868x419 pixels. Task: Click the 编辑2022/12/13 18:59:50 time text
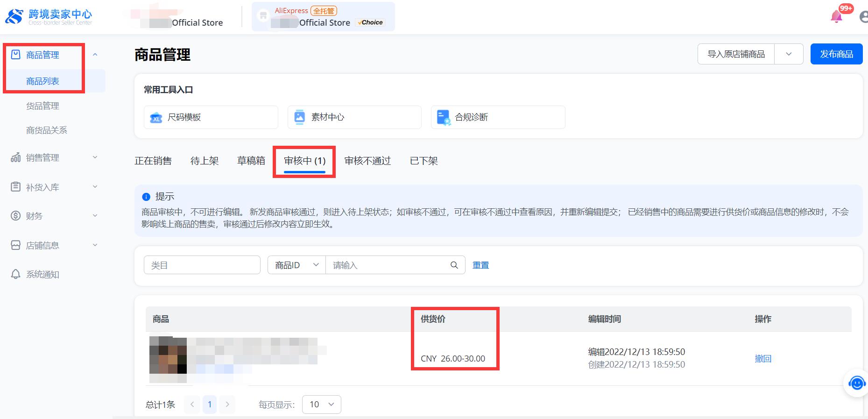637,352
